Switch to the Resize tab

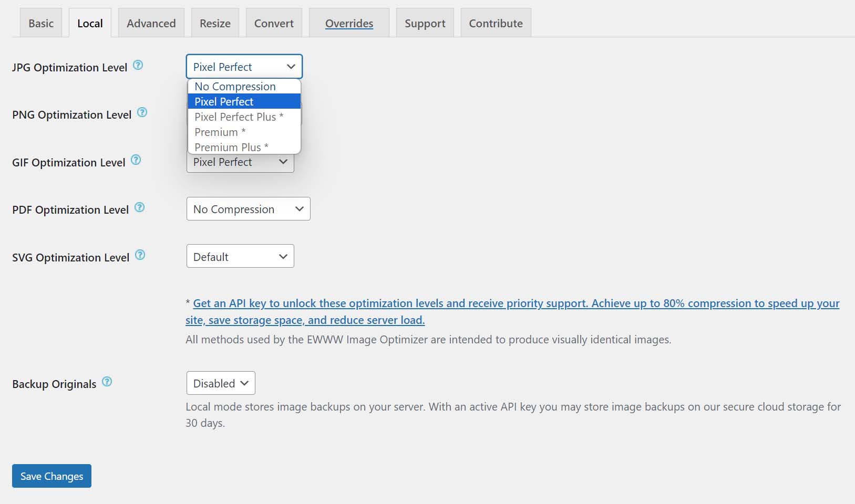[214, 23]
